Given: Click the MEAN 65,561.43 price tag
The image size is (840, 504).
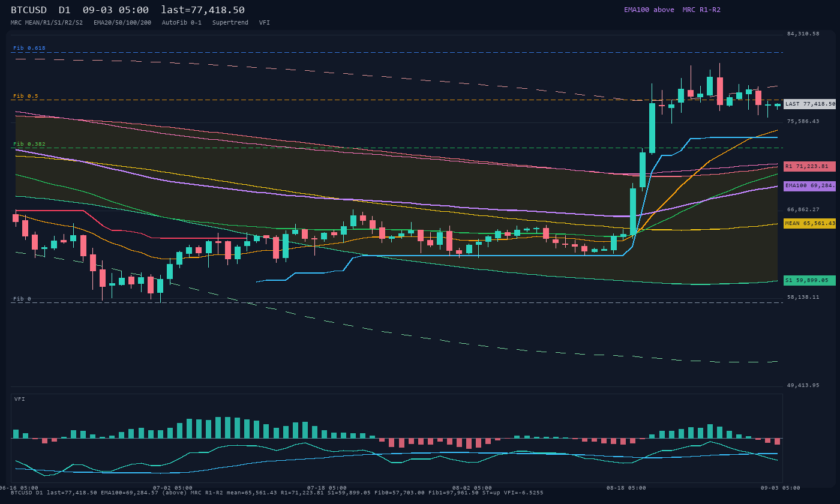Looking at the screenshot, I should (809, 223).
